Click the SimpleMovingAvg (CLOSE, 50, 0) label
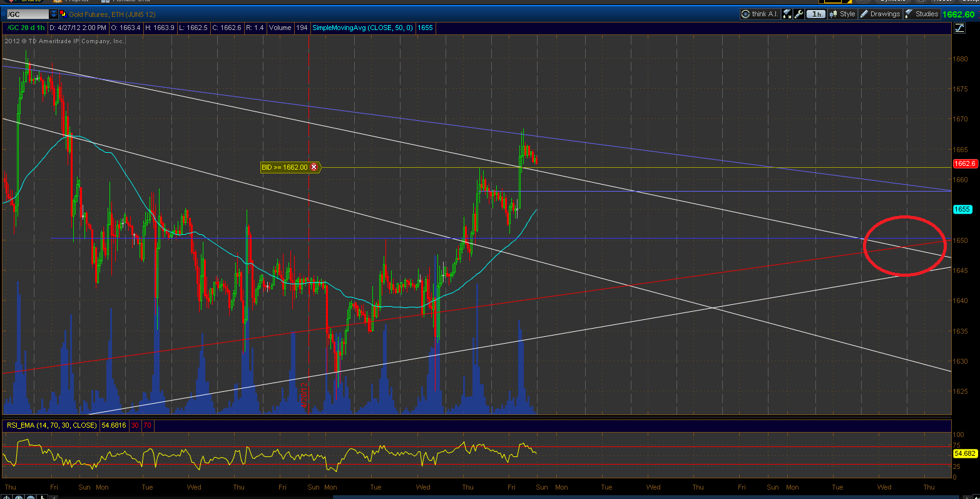This screenshot has width=980, height=499. [x=362, y=28]
